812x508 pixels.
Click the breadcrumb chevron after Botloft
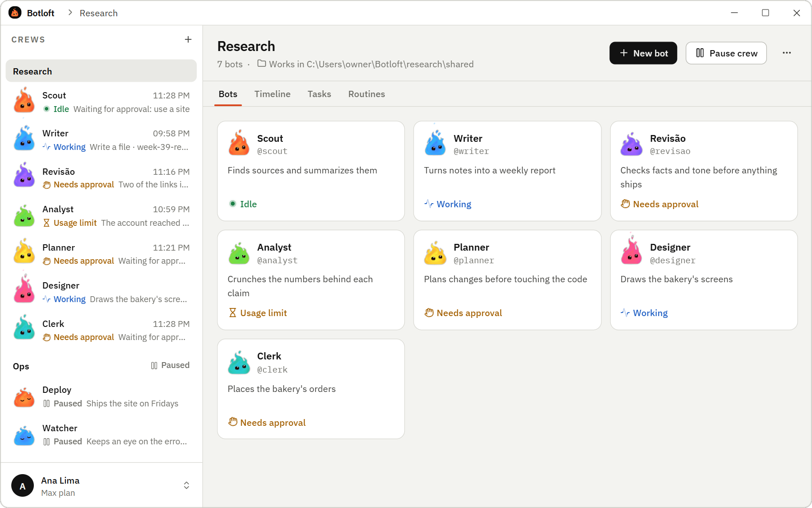coord(70,13)
